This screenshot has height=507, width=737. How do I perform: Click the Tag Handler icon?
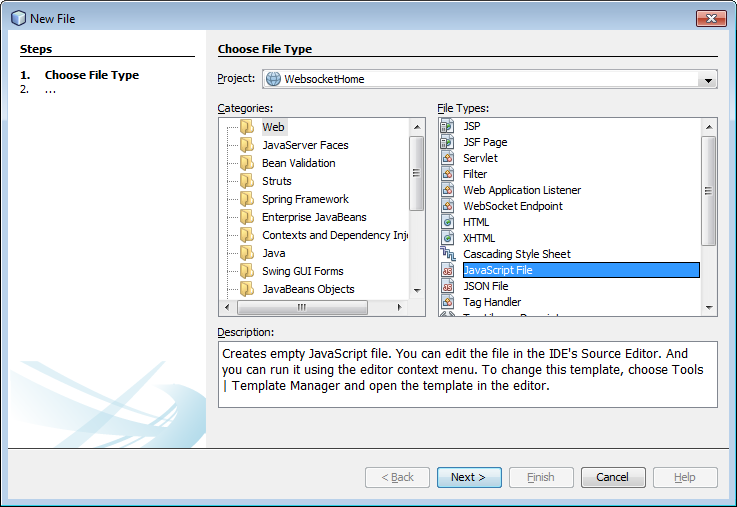[x=447, y=302]
